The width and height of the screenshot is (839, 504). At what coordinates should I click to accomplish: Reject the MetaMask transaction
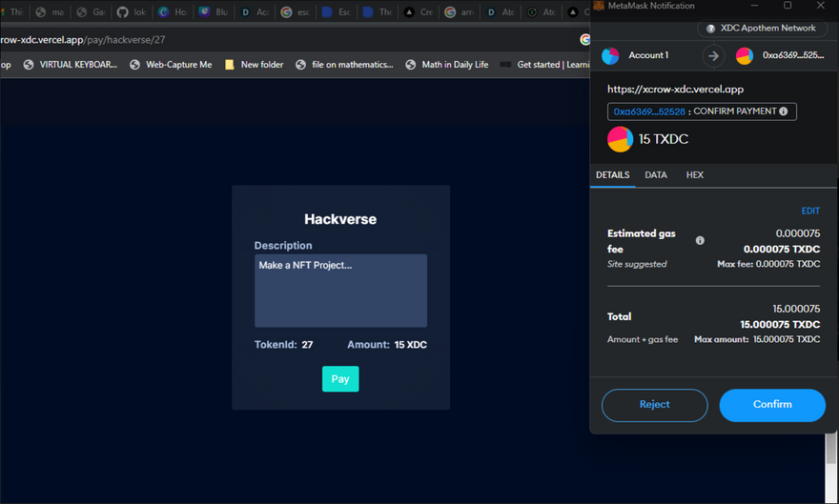(x=654, y=405)
